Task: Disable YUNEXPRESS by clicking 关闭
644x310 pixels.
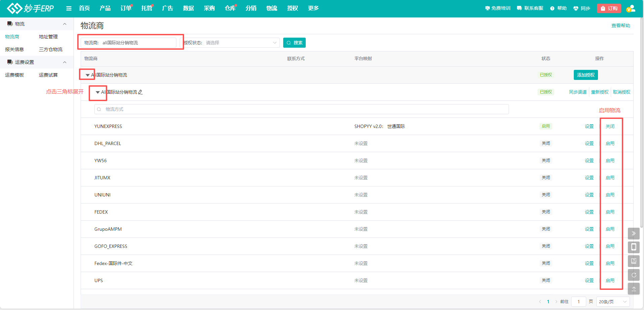Action: coord(610,126)
